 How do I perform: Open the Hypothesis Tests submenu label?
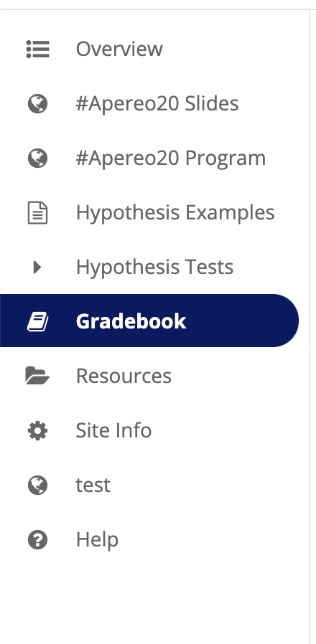[154, 267]
